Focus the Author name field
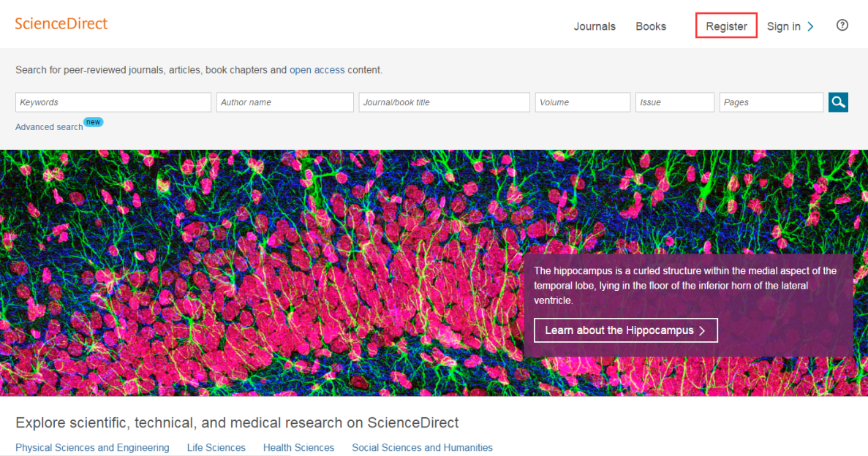The width and height of the screenshot is (868, 456). [x=284, y=102]
